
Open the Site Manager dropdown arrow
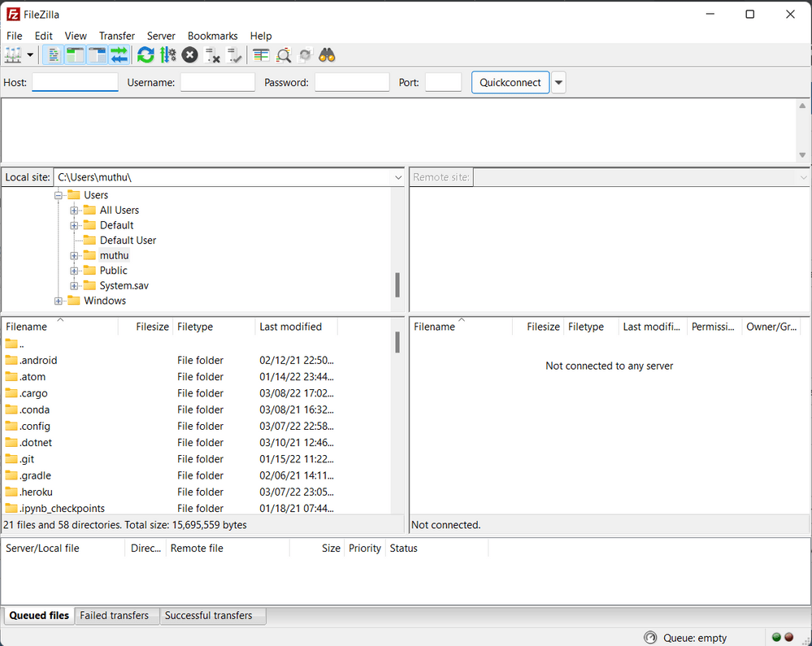(31, 55)
